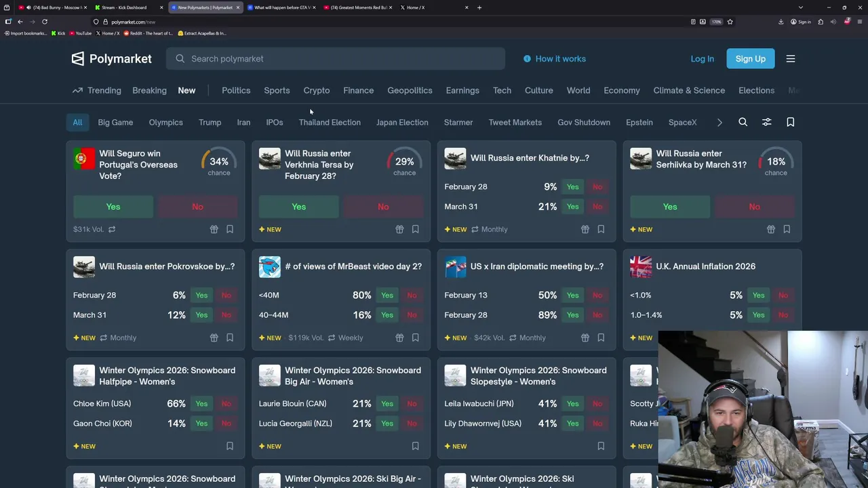The image size is (868, 488).
Task: Open a new browser tab
Action: point(479,7)
